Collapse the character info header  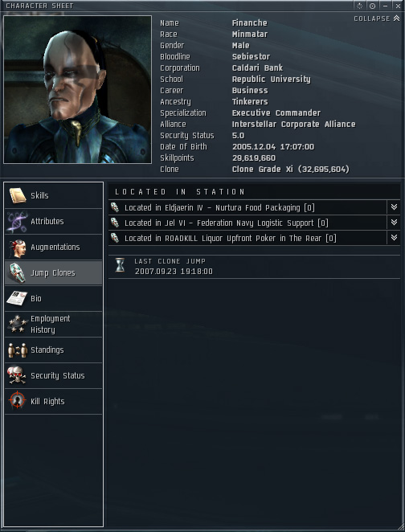click(x=377, y=18)
